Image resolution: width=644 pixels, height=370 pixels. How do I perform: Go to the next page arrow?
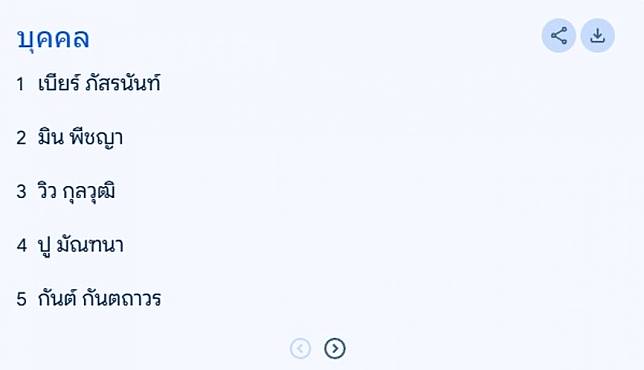pyautogui.click(x=335, y=349)
